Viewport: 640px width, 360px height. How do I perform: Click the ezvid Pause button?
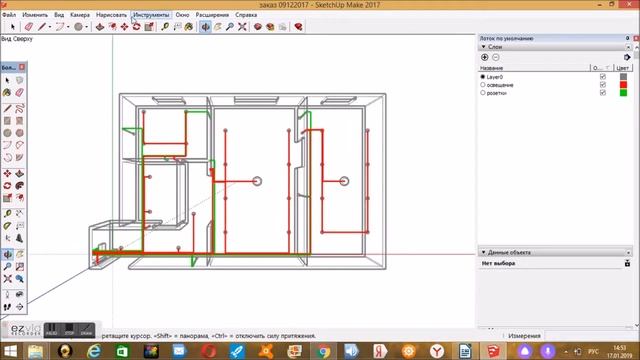pyautogui.click(x=52, y=330)
